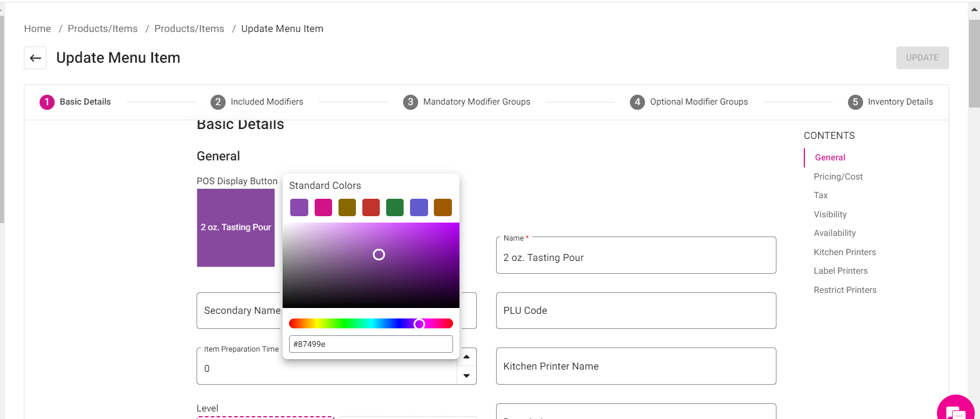Jump to Visibility section

click(830, 214)
